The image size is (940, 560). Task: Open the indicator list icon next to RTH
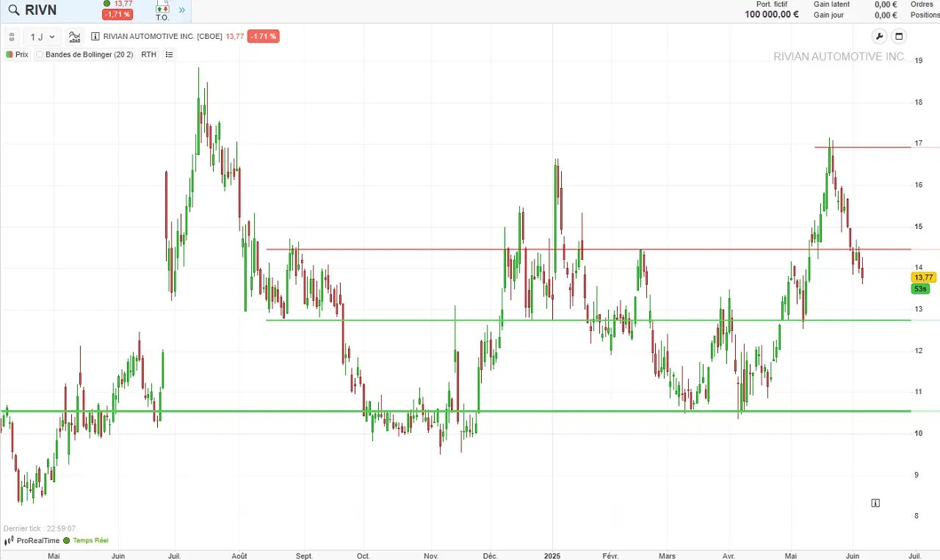tap(169, 54)
